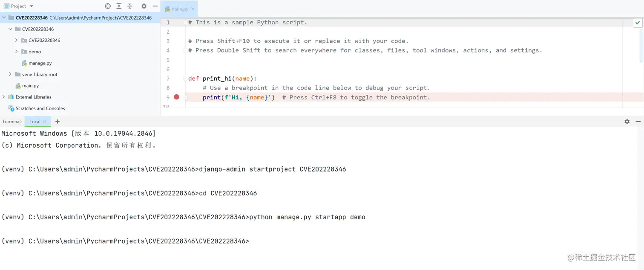Screen dimensions: 644x270
Task: Collapse the root CVE202228346 project node
Action: tap(4, 18)
